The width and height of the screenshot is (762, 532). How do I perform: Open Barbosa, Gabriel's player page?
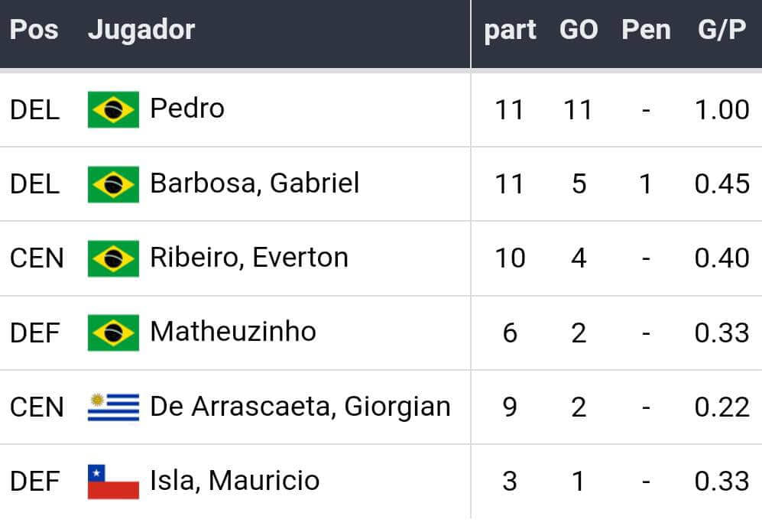[x=255, y=183]
